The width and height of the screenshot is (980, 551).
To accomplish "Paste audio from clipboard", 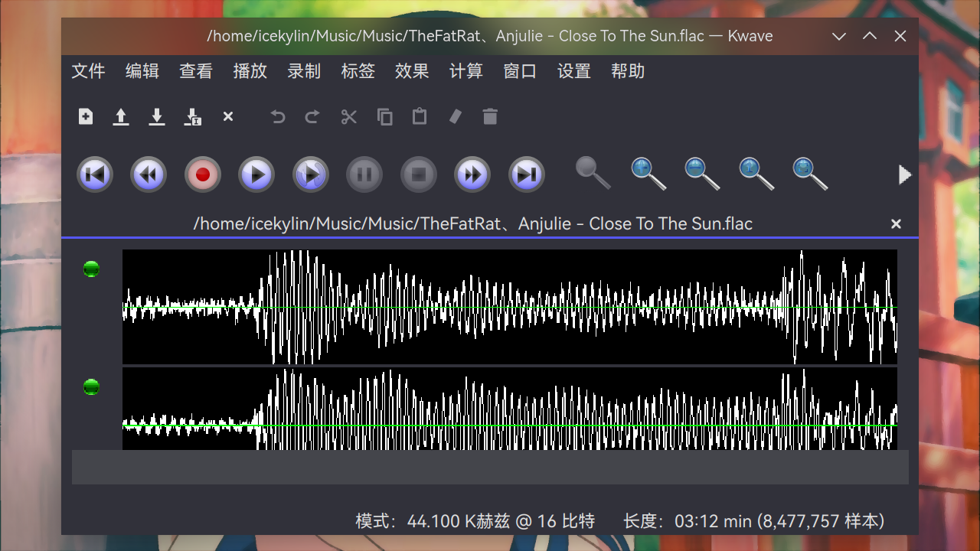I will 419,116.
